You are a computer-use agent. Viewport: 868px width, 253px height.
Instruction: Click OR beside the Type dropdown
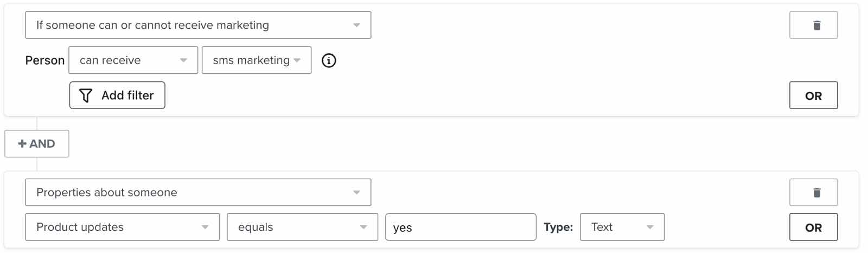tap(813, 227)
